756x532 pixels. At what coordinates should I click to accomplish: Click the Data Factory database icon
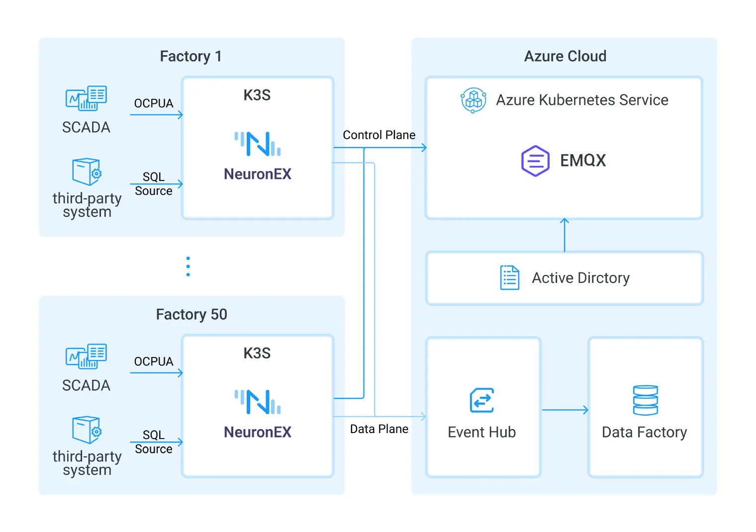tap(645, 400)
